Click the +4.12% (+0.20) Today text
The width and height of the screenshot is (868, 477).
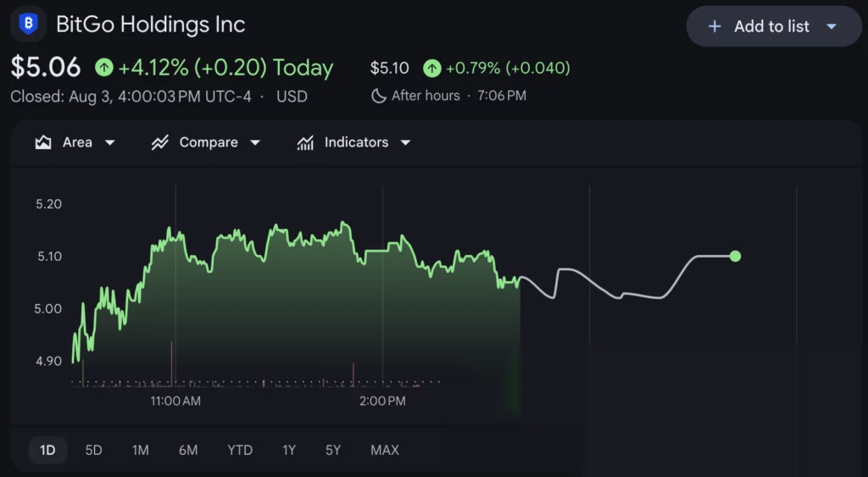tap(225, 68)
